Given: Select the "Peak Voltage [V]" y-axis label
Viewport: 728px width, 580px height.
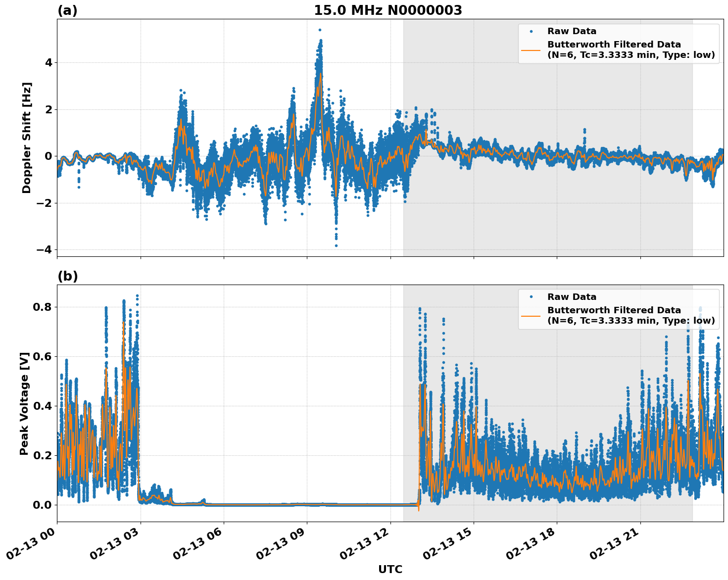Looking at the screenshot, I should point(25,403).
